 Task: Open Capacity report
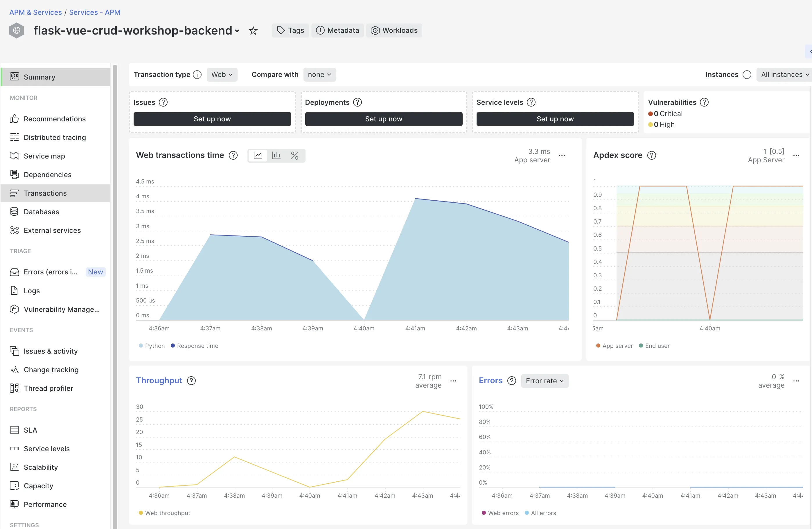pos(55,486)
